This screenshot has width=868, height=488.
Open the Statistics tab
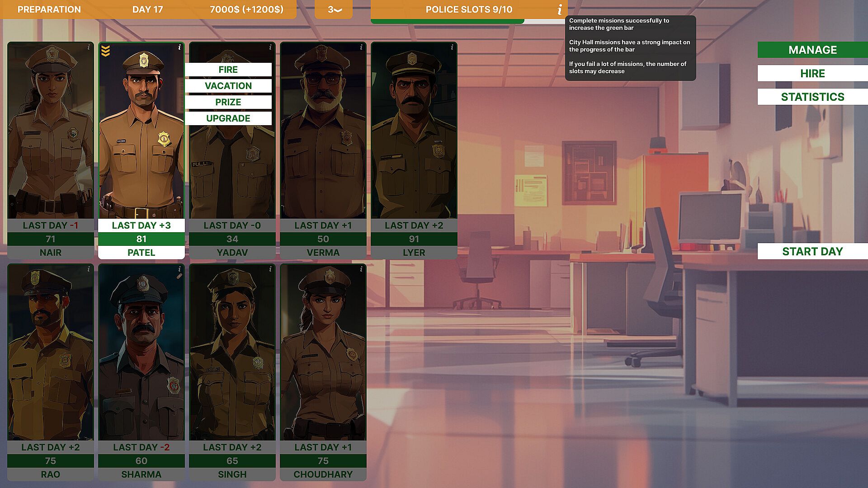pos(812,97)
